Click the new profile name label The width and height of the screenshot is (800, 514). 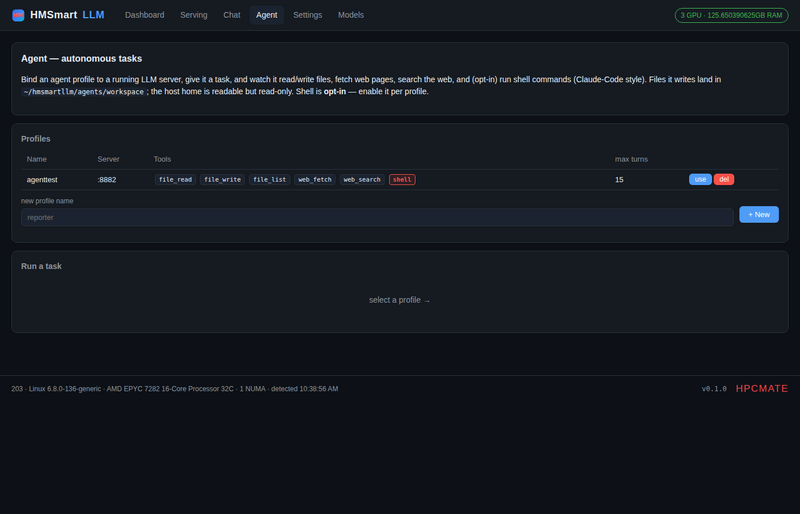pyautogui.click(x=47, y=201)
